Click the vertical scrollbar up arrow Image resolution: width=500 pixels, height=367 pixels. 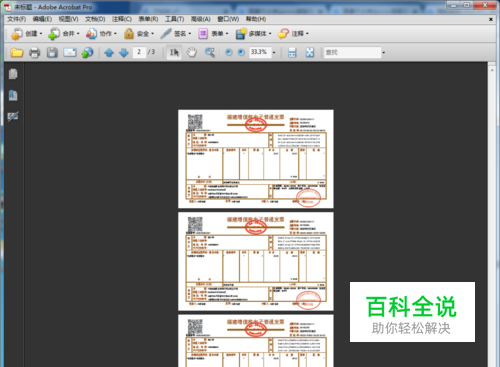tap(492, 70)
